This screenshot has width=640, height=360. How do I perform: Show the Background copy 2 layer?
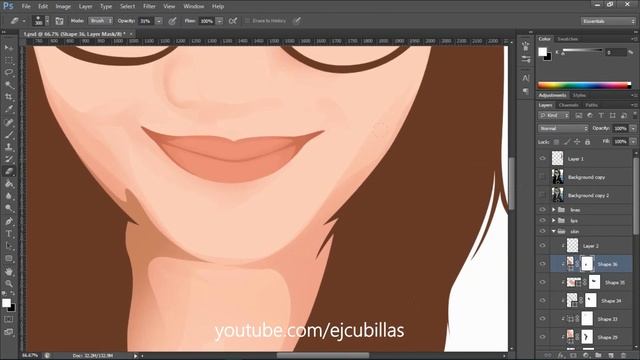(542, 195)
